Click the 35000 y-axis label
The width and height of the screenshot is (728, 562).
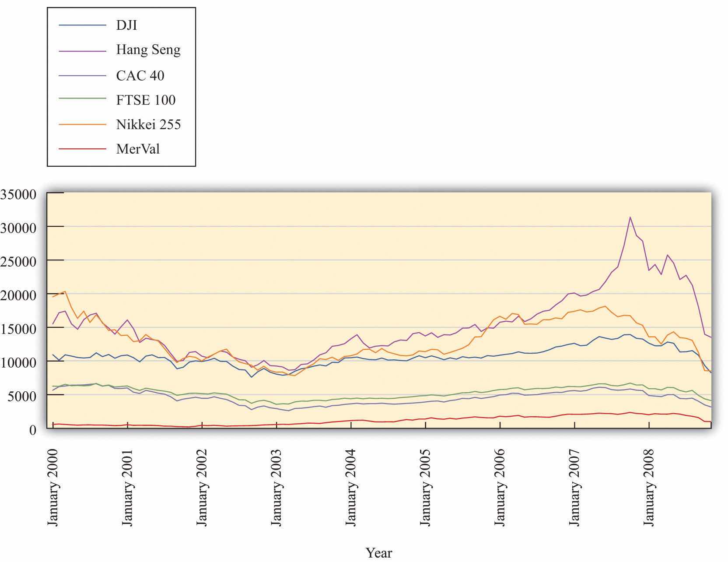[x=18, y=194]
